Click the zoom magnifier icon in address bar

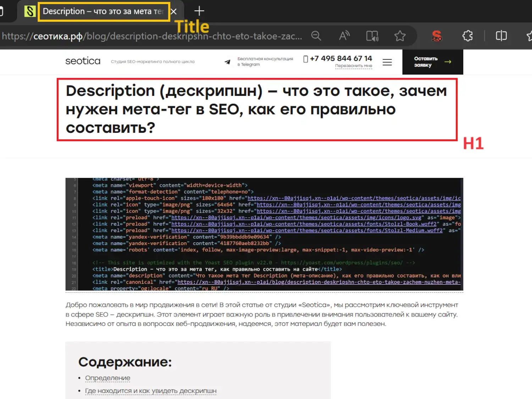(316, 36)
